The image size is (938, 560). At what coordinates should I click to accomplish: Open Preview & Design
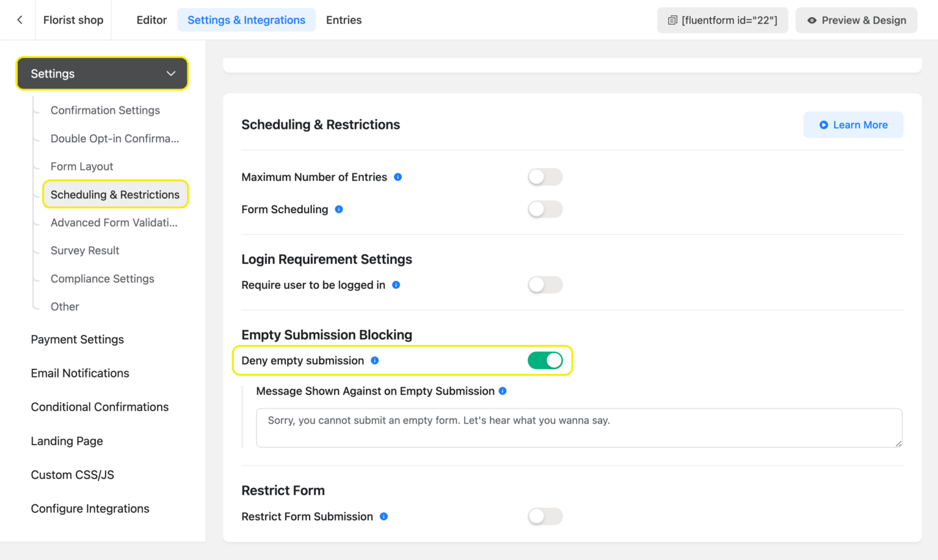[x=856, y=20]
